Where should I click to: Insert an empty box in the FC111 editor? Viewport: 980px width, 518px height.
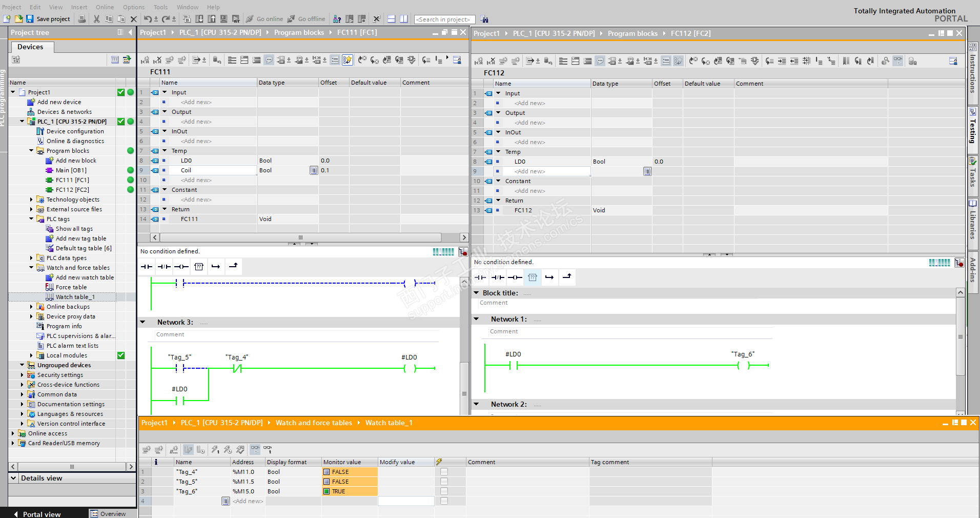coord(199,267)
